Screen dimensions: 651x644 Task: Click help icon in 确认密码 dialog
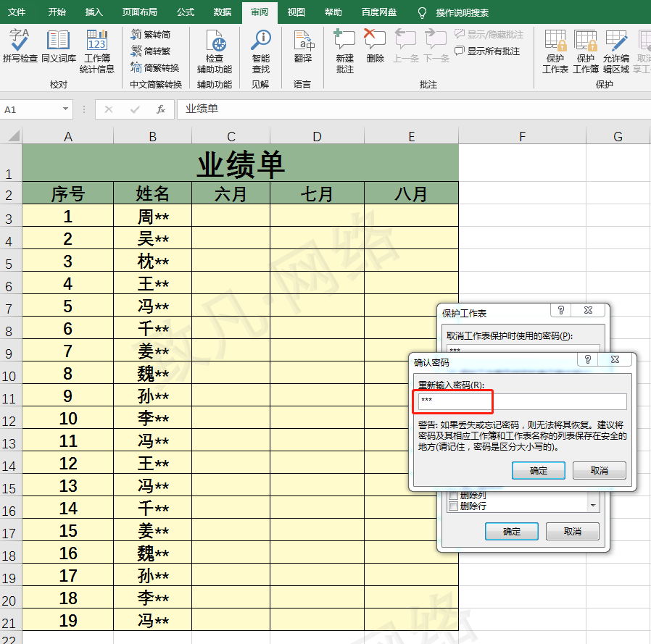coord(587,359)
